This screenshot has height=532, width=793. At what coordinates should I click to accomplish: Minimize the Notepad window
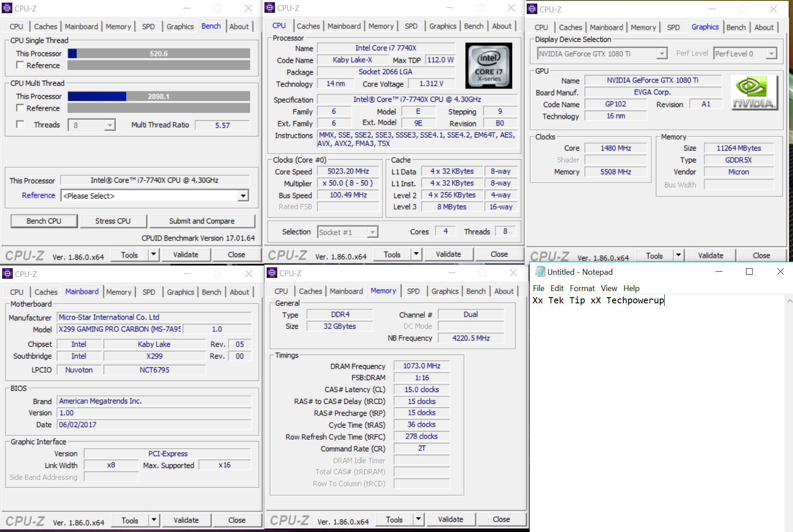(719, 272)
